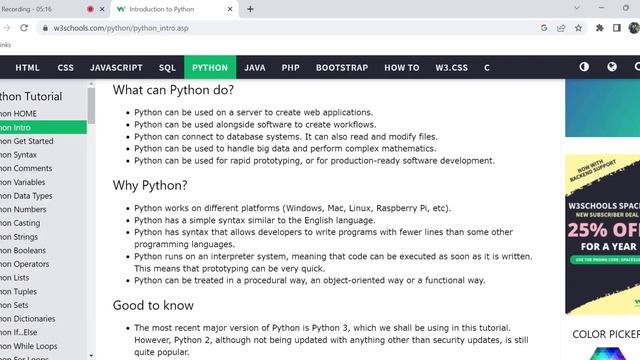Open the Chrome profile avatar
Screen dimensions: 640x360
(x=634, y=28)
